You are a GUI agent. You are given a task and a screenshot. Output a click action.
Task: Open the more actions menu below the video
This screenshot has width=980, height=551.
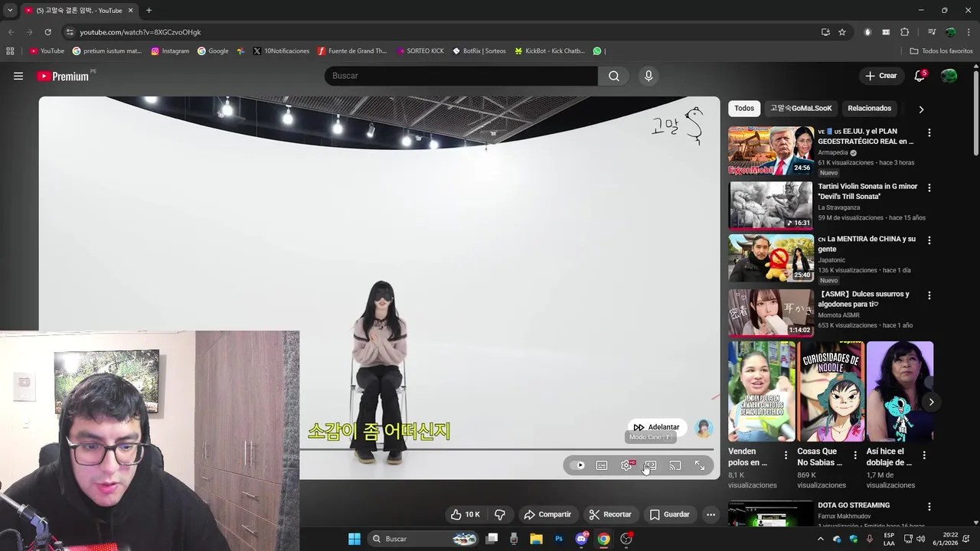[710, 514]
